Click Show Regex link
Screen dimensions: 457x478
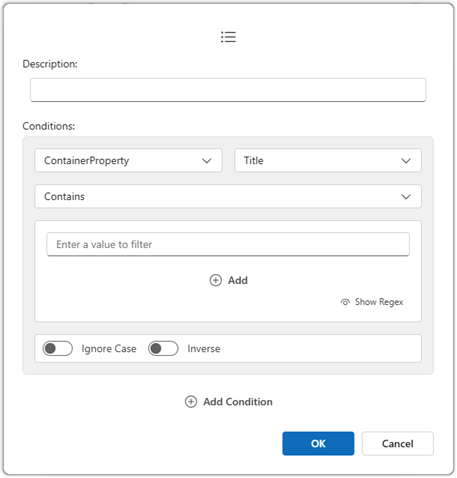pyautogui.click(x=372, y=302)
